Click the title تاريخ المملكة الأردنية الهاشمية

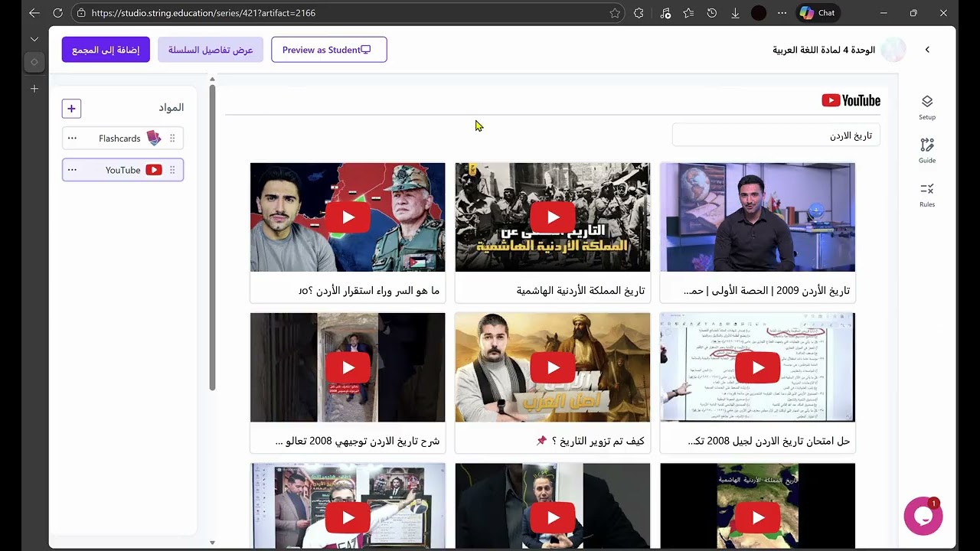point(580,291)
